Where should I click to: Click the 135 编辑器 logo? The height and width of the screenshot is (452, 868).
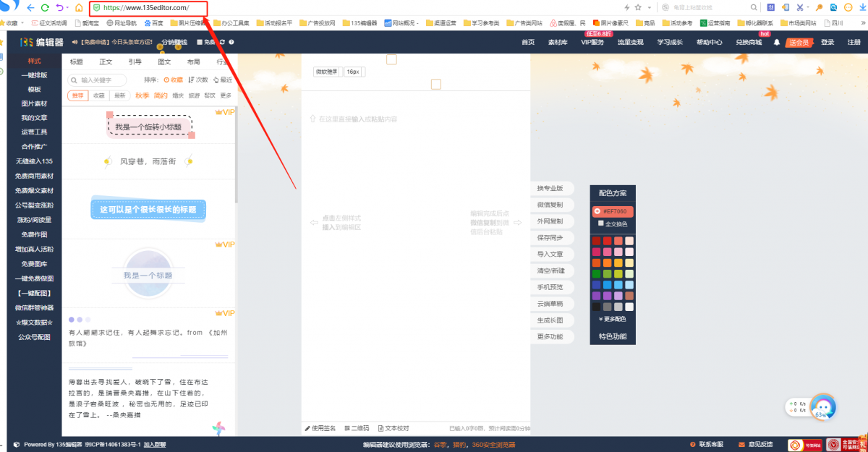41,42
